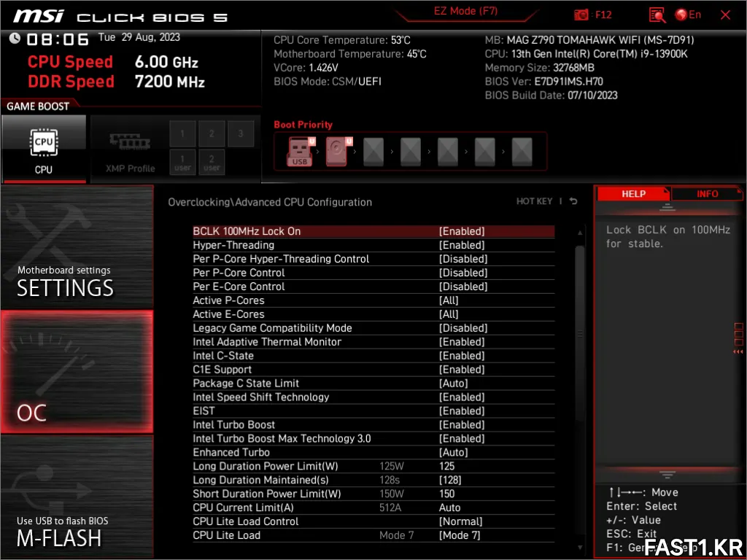Click the red side panel expand arrows
This screenshot has height=560, width=747.
738,352
